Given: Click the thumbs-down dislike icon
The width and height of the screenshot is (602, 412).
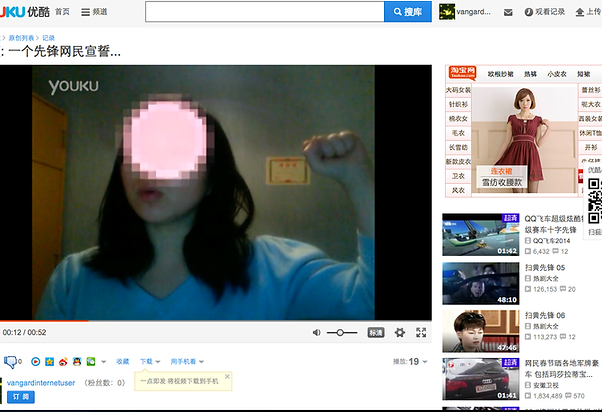Looking at the screenshot, I should (10, 362).
